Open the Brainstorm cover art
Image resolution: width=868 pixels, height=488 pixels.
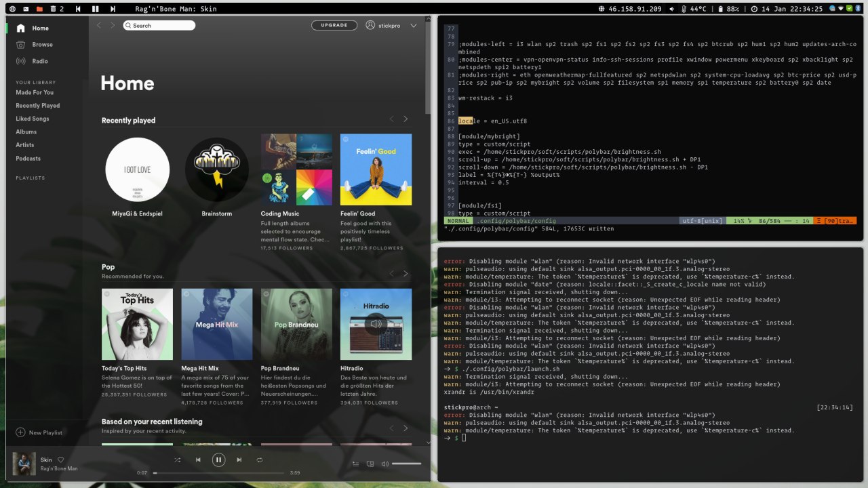pyautogui.click(x=217, y=169)
